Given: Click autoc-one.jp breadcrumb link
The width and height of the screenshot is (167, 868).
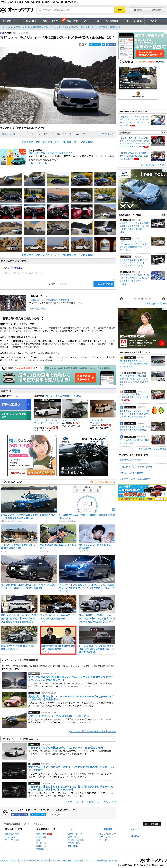Looking at the screenshot, I should [x=7, y=27].
